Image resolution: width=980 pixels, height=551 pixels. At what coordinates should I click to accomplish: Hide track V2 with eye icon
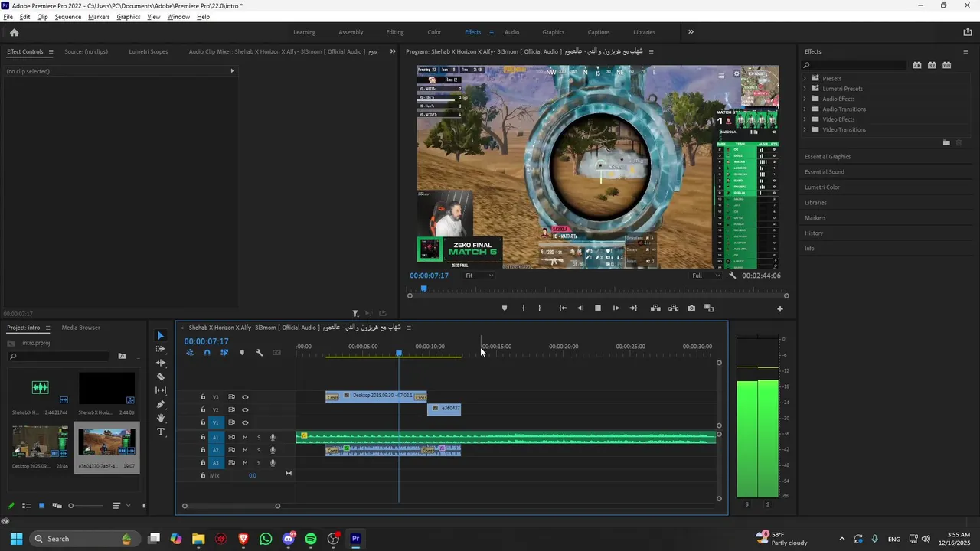click(x=245, y=409)
